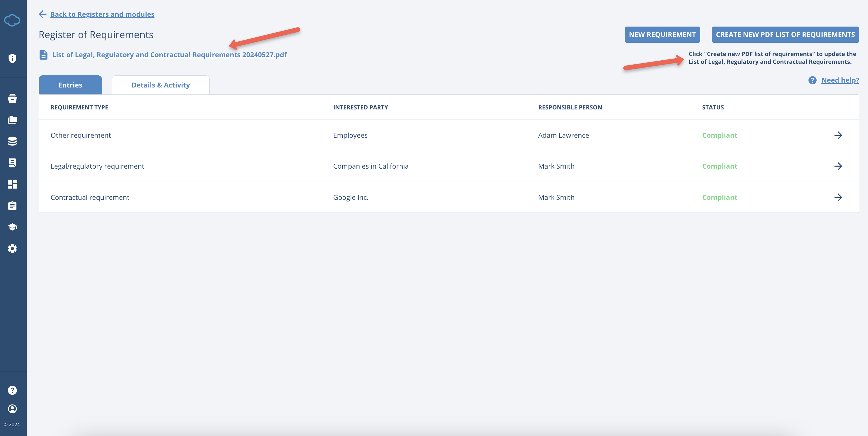Open the folders sidebar icon
This screenshot has height=436, width=868.
click(12, 120)
